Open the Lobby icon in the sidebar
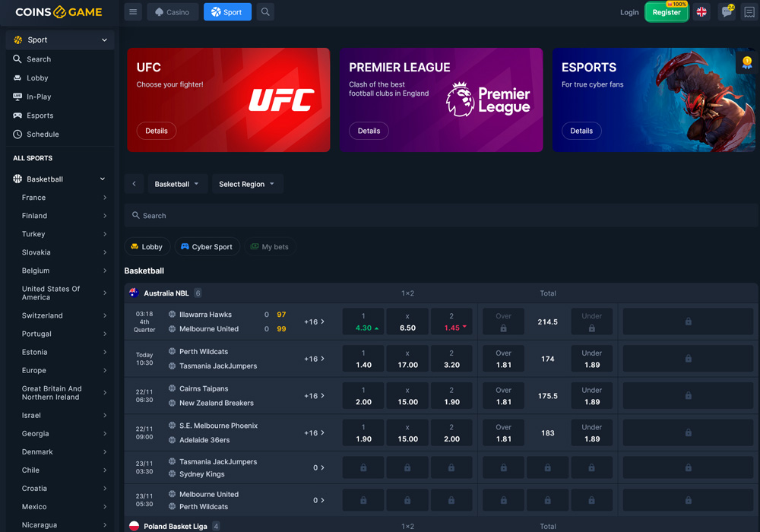 pos(17,78)
